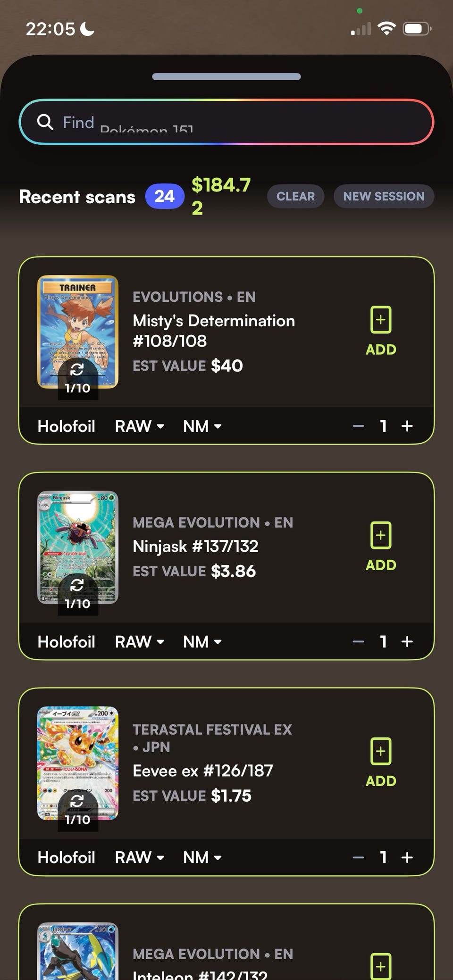
Task: Cycle match on the Ninjask thumbnail refresh icon
Action: pos(77,585)
